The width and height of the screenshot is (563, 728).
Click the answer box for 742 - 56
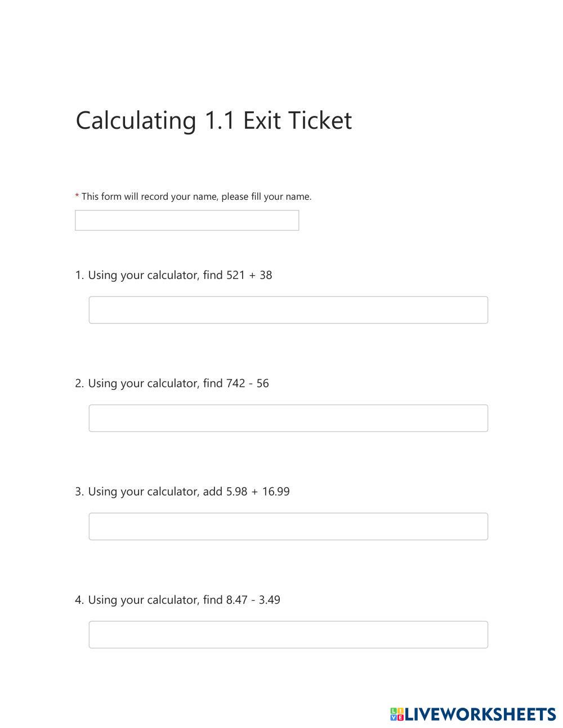(288, 418)
